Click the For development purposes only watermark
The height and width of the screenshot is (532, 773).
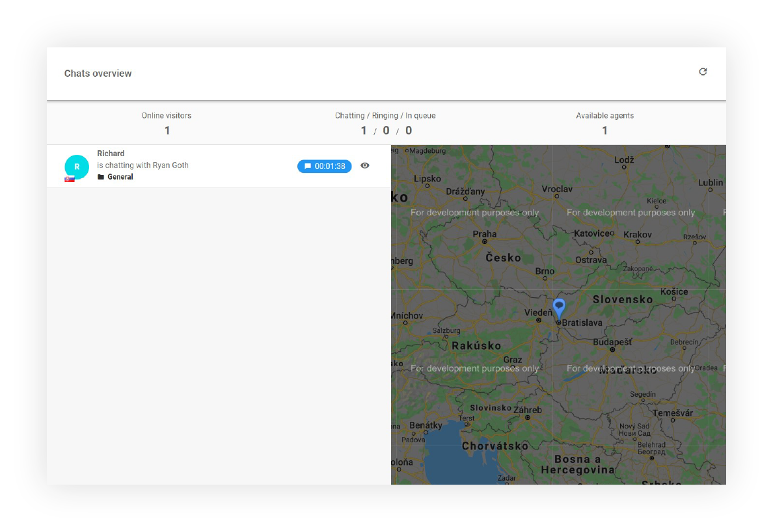[x=474, y=212]
